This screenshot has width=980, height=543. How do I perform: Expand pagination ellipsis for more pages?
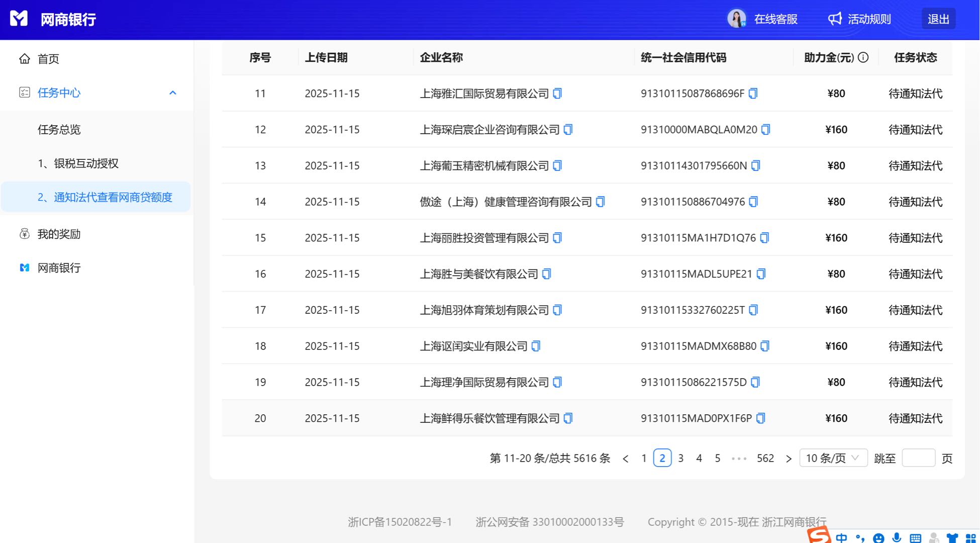point(739,458)
